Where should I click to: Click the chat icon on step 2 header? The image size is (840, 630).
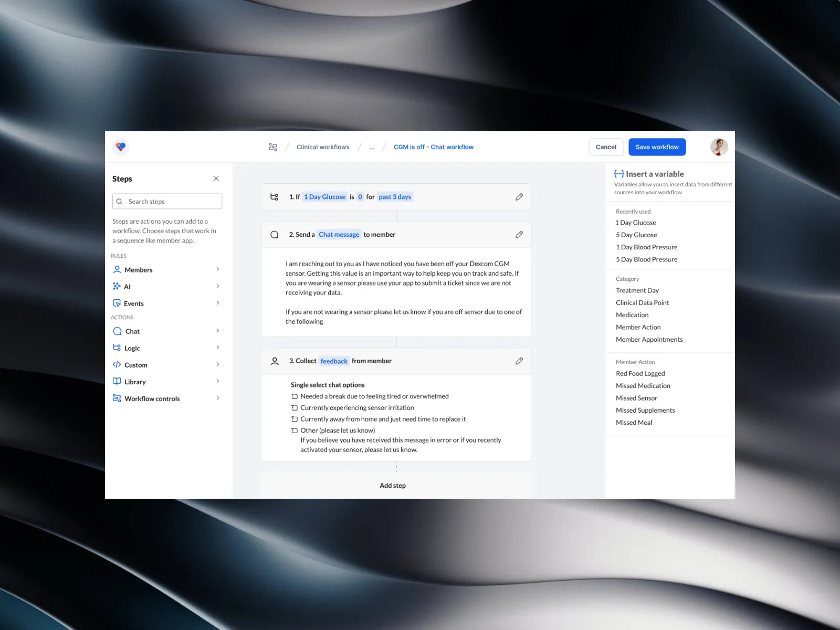(274, 235)
